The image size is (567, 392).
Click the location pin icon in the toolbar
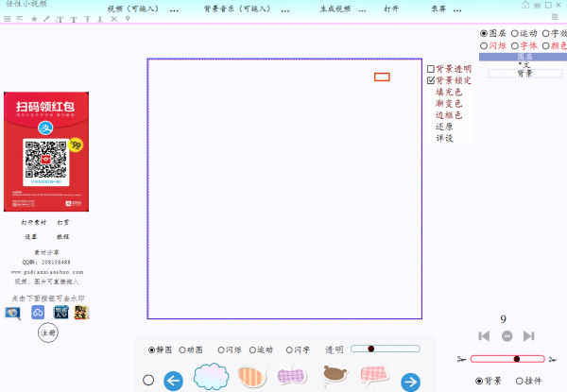[x=128, y=19]
